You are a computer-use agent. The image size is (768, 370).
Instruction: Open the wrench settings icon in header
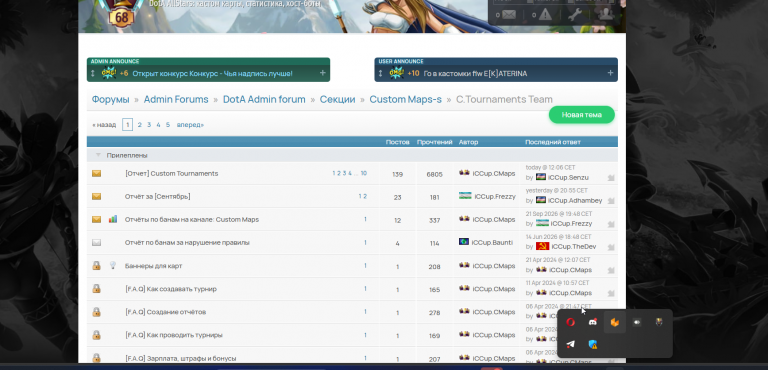click(x=574, y=14)
